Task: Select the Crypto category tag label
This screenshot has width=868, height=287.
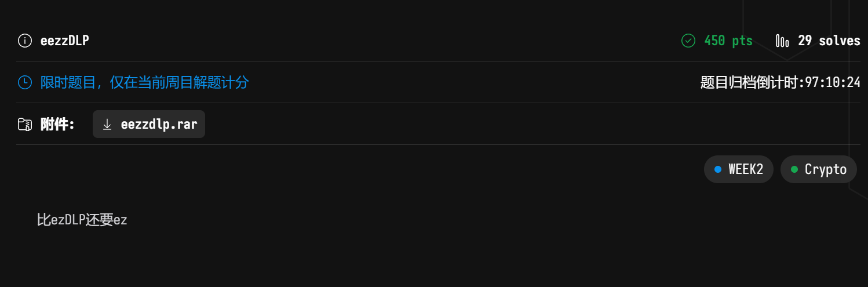Action: pyautogui.click(x=826, y=169)
